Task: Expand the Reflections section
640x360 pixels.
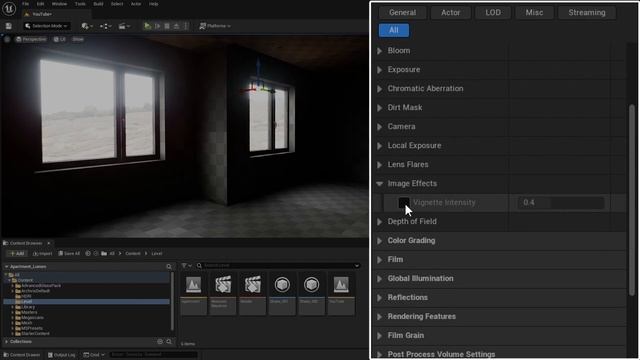Action: 380,298
